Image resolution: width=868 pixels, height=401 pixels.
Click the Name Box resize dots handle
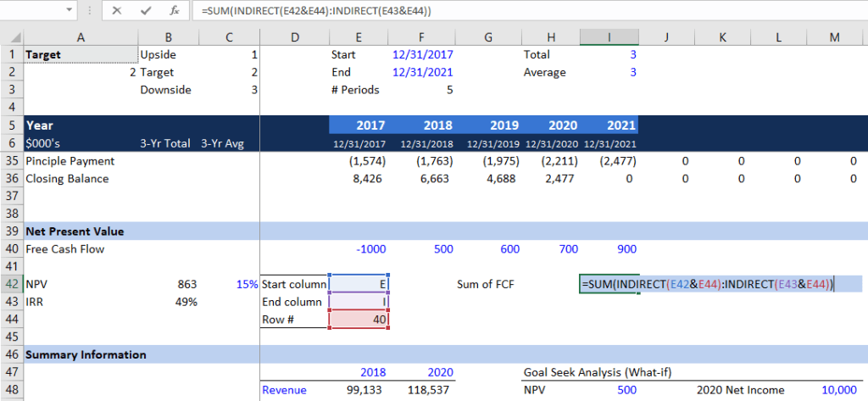point(89,12)
